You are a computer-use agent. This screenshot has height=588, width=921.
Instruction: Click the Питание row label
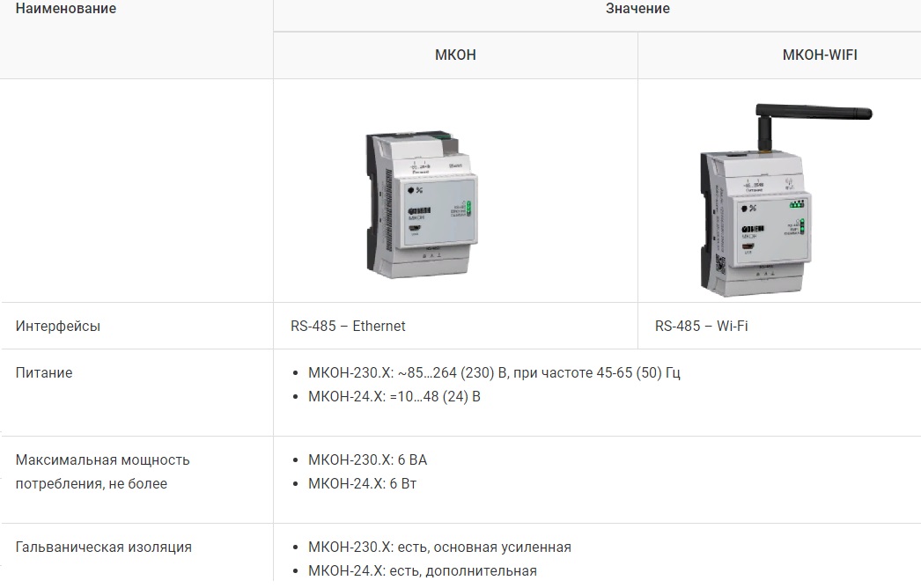[44, 372]
